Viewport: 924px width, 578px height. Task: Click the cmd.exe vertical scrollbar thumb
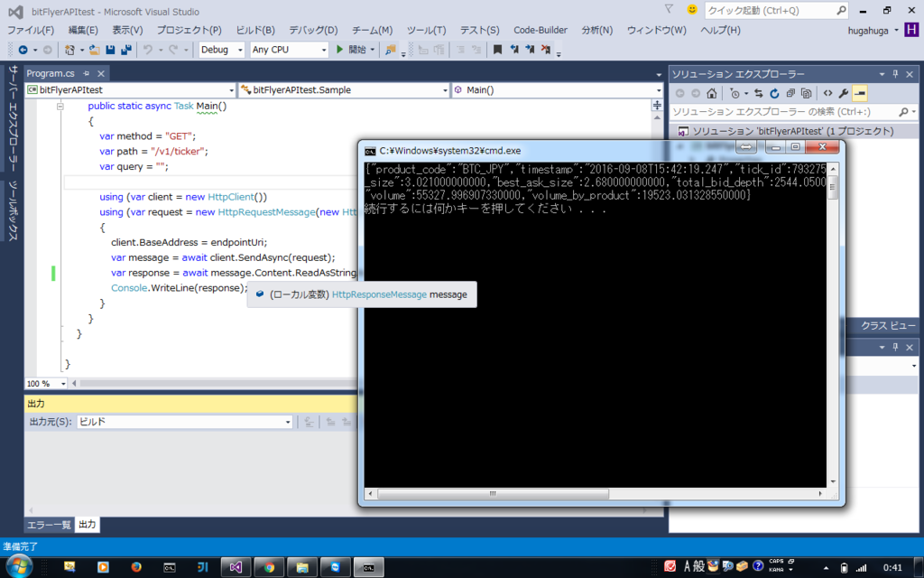tap(833, 188)
